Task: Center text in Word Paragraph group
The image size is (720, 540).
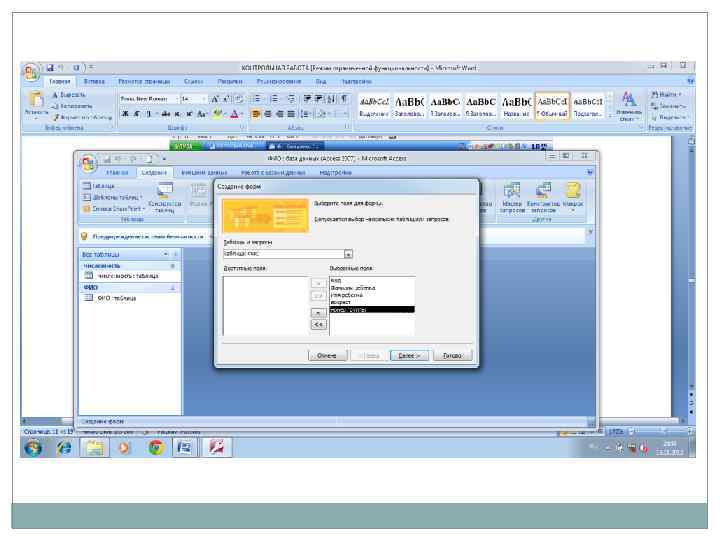Action: click(x=267, y=114)
